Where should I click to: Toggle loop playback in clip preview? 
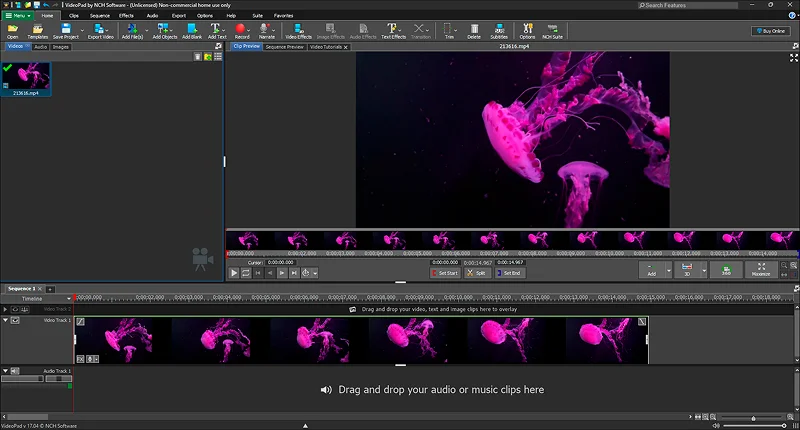click(x=246, y=273)
